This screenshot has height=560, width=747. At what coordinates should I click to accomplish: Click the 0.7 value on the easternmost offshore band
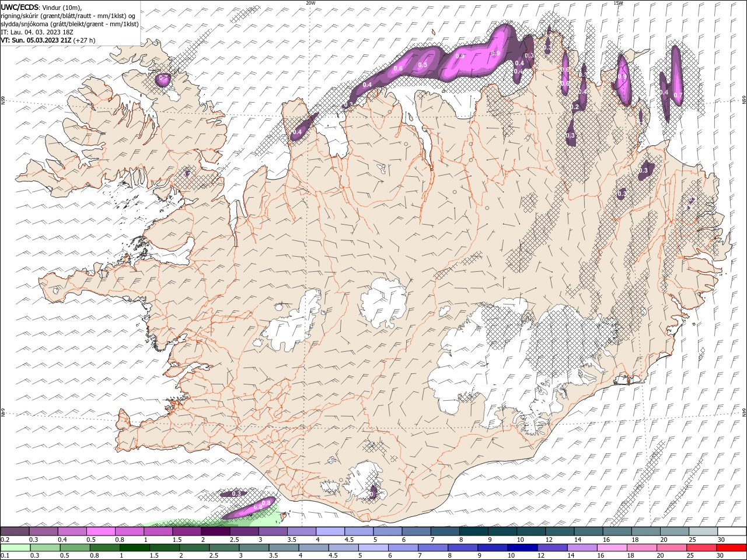(x=678, y=95)
